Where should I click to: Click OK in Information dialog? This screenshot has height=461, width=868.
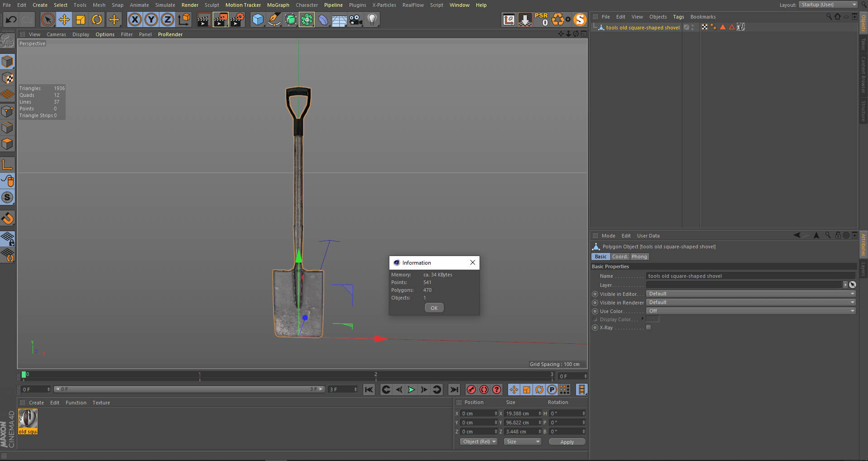[x=434, y=308]
